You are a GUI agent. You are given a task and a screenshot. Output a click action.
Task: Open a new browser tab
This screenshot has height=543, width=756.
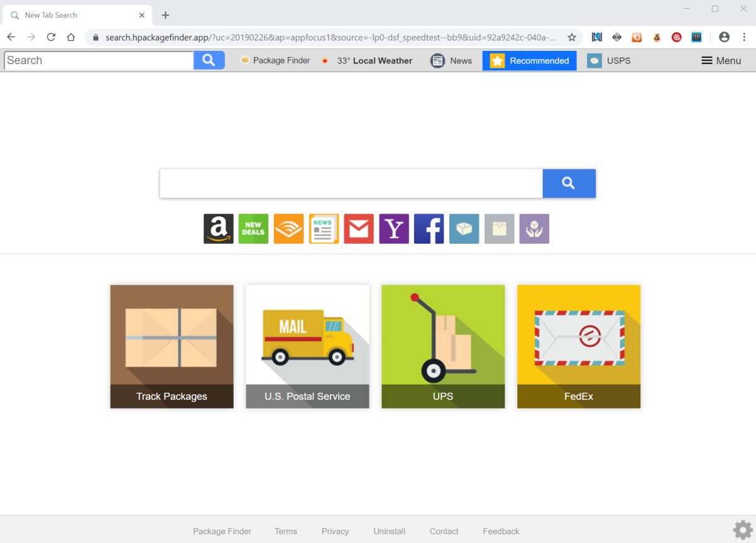(x=165, y=15)
